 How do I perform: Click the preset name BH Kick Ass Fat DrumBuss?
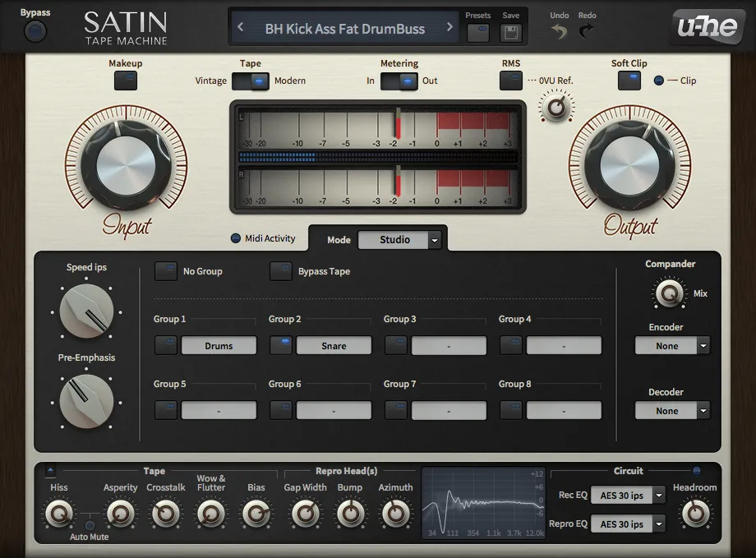tap(344, 29)
